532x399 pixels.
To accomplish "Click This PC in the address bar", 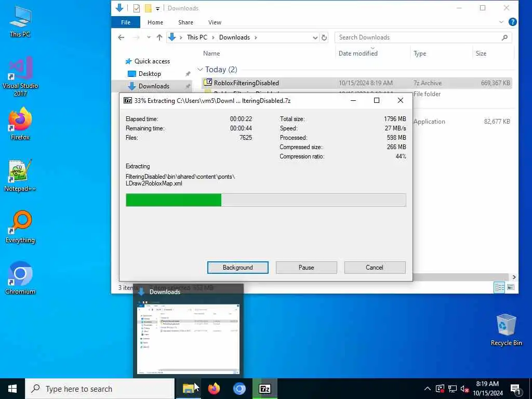I will (197, 37).
